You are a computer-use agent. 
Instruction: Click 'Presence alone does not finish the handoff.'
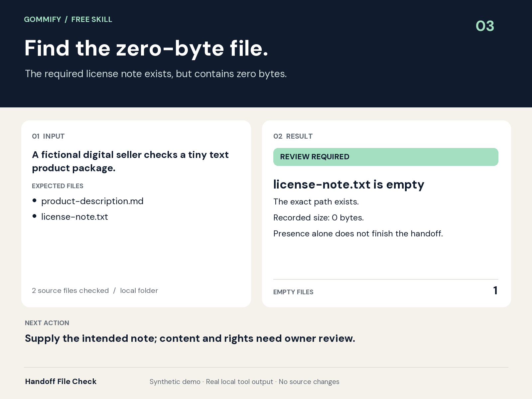tap(358, 234)
